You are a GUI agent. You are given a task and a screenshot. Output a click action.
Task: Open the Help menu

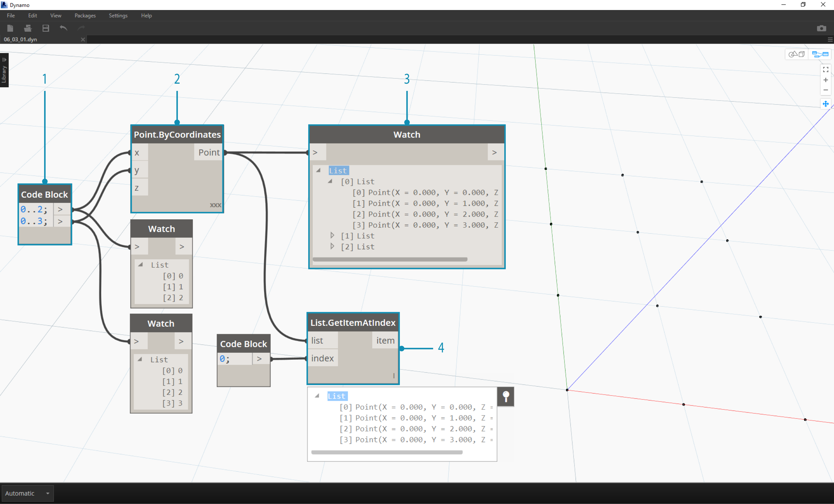click(146, 16)
